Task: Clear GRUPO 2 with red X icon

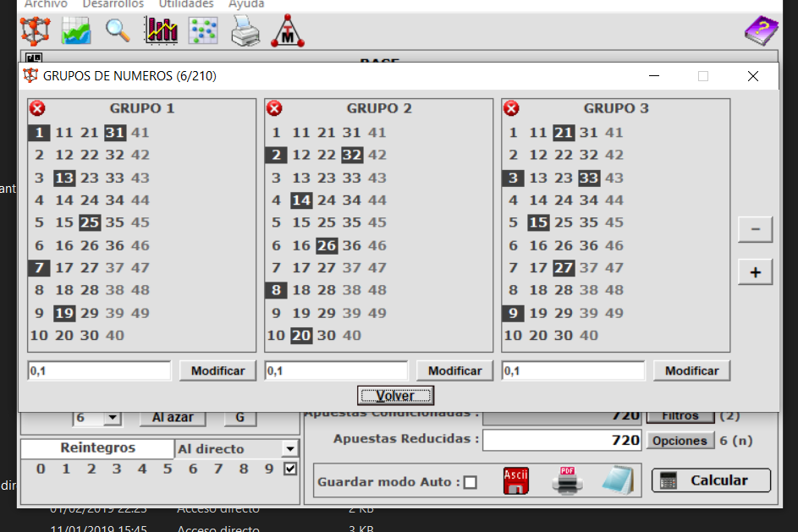Action: point(274,108)
